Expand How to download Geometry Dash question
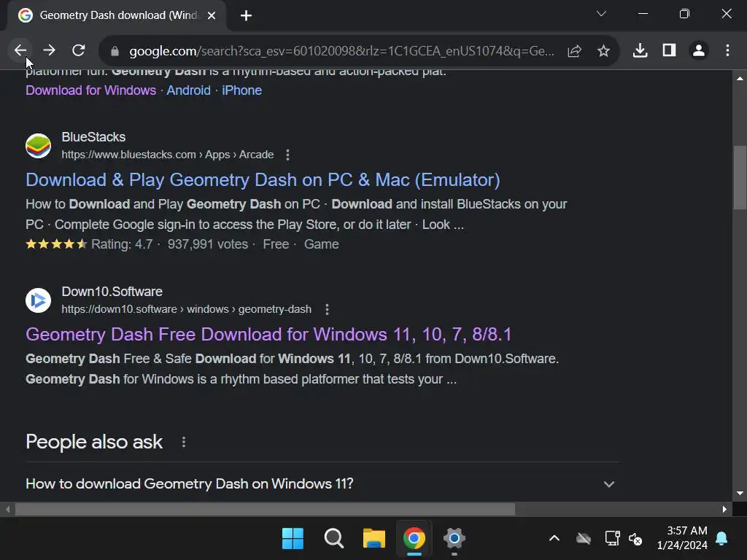Image resolution: width=747 pixels, height=560 pixels. coord(322,484)
